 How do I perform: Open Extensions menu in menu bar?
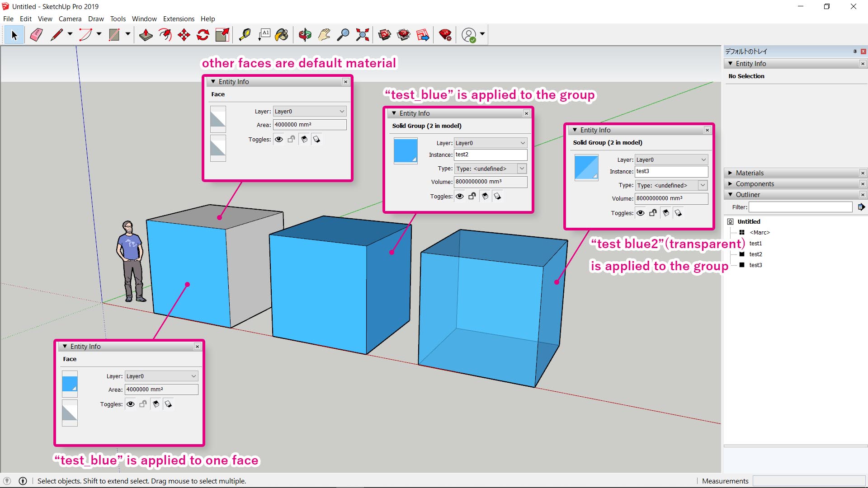[x=178, y=19]
